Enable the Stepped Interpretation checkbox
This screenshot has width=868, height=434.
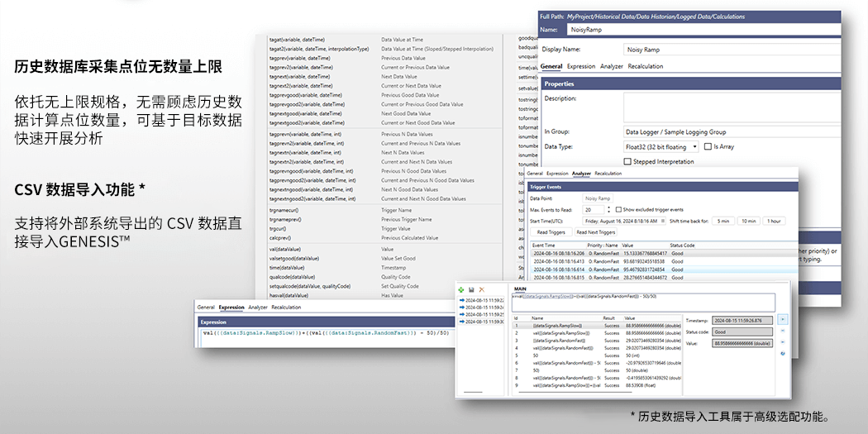627,162
